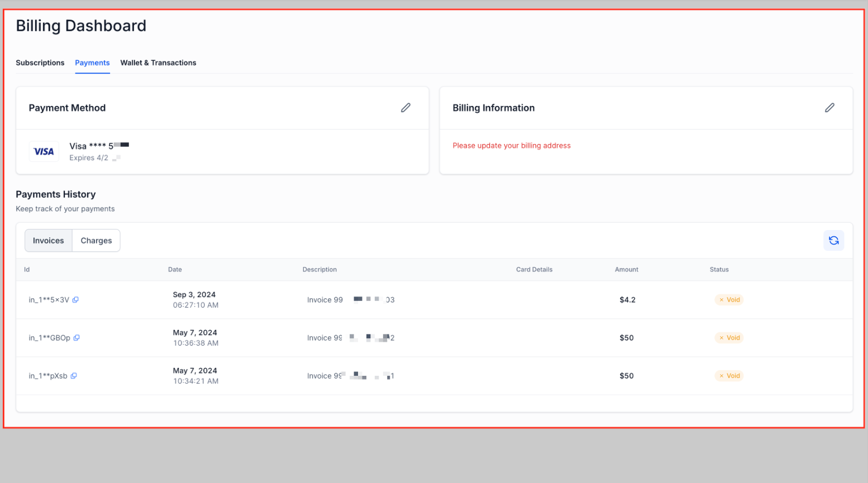Click the Status column header
The height and width of the screenshot is (483, 868).
click(719, 270)
